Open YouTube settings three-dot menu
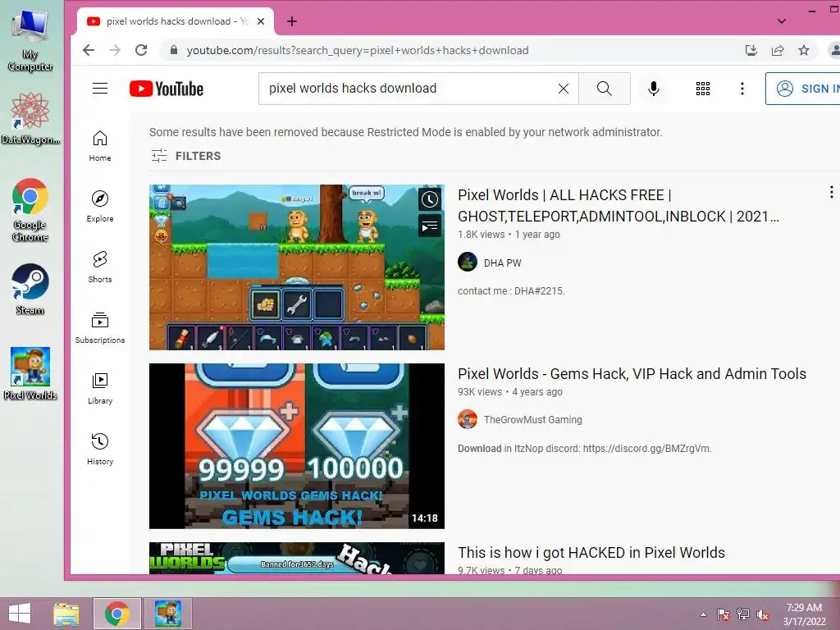 [742, 89]
